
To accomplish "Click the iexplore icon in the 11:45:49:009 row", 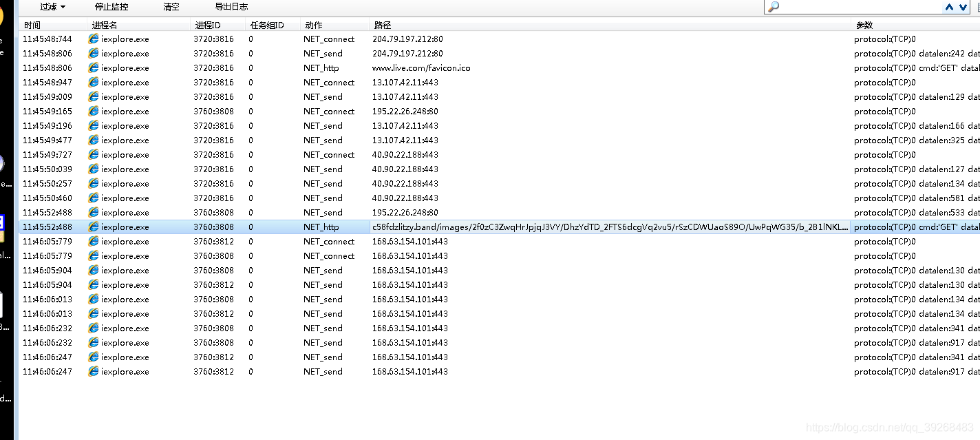I will [x=94, y=96].
